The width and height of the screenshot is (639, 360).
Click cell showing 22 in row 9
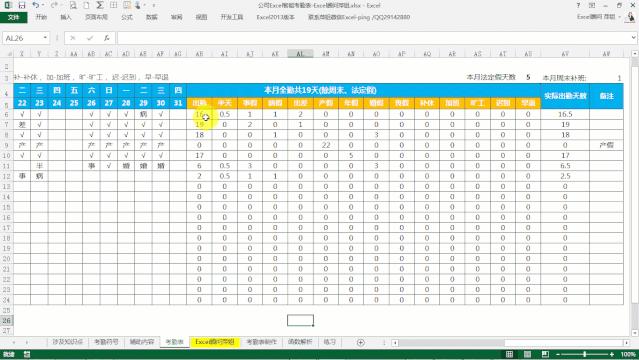[x=326, y=145]
